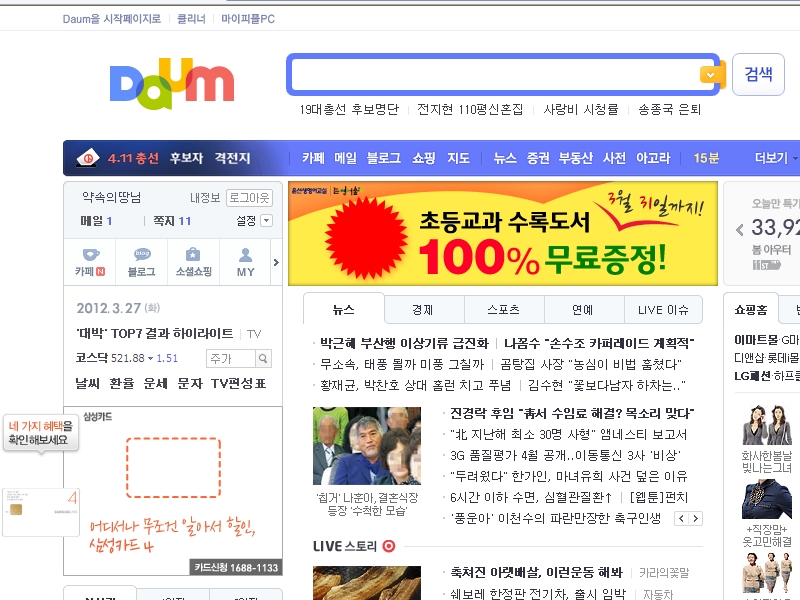Screen dimensions: 800x600
Task: Open the 카페 icon in the shortcut panel
Action: click(90, 262)
